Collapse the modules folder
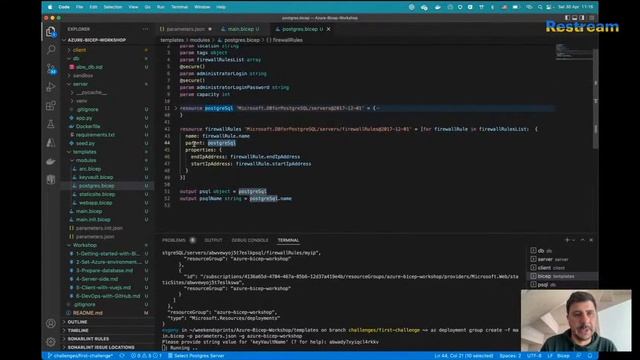 pos(86,160)
